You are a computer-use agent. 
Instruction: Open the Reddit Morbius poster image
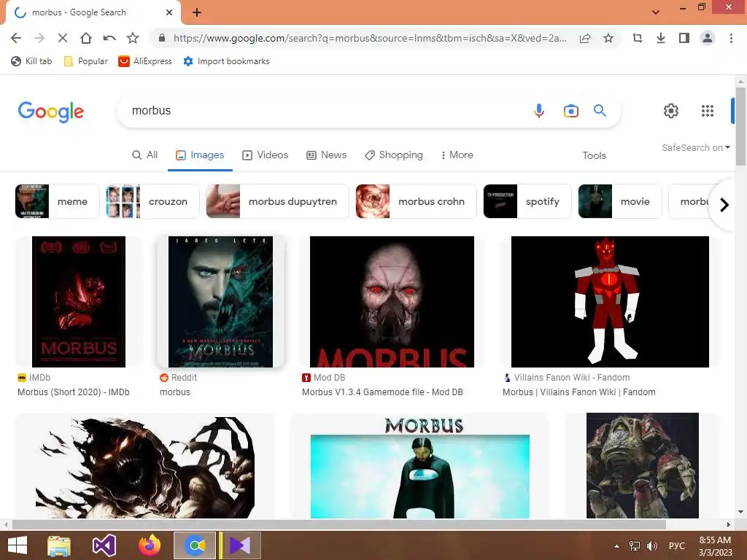tap(220, 302)
